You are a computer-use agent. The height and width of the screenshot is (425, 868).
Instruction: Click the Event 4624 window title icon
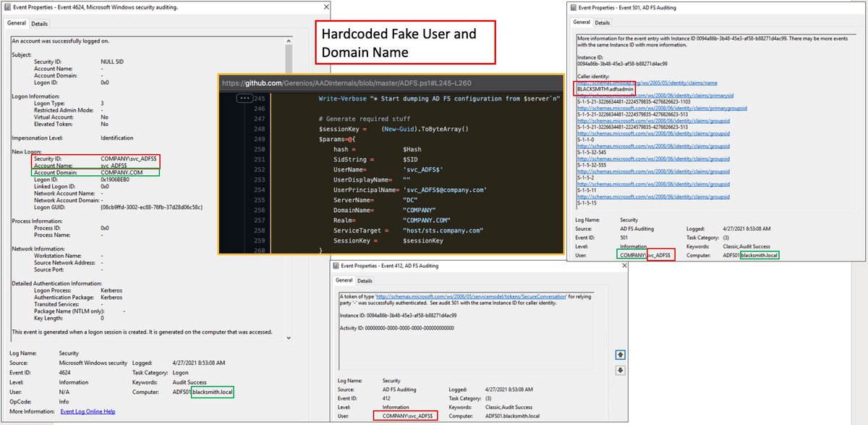(9, 7)
